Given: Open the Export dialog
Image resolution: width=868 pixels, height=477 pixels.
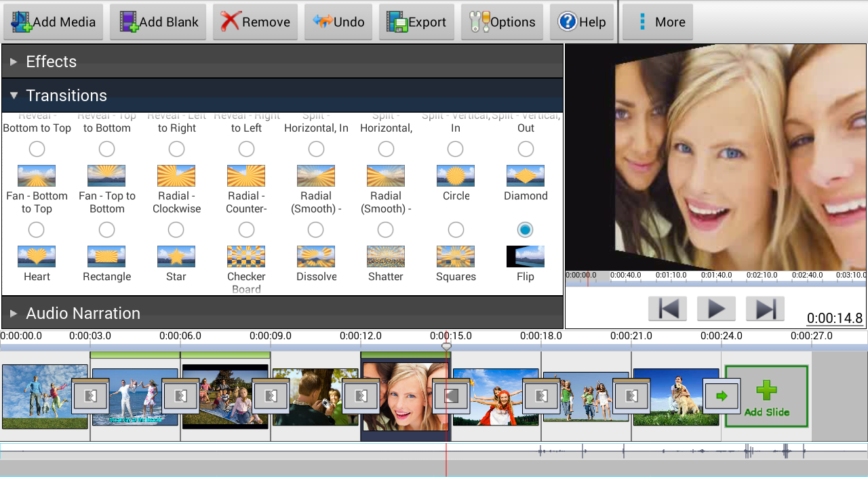Looking at the screenshot, I should click(416, 22).
